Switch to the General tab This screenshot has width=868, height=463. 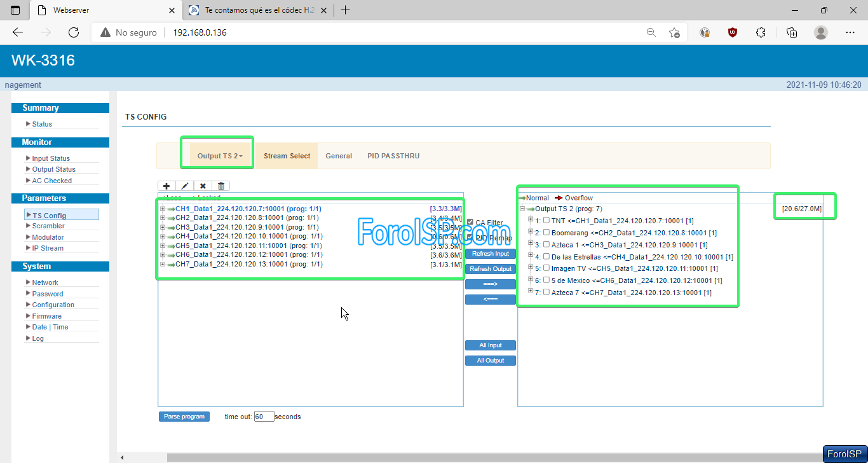pyautogui.click(x=339, y=156)
